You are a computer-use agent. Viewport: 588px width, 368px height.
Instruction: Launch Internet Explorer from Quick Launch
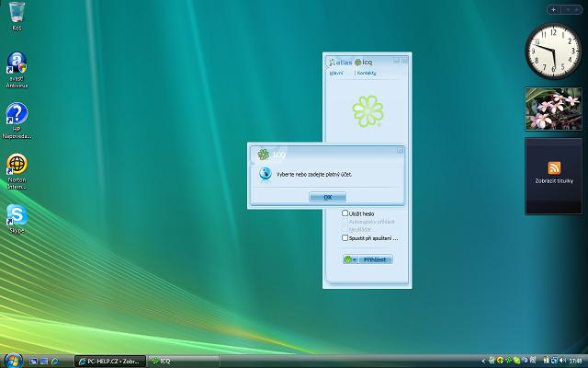point(55,360)
